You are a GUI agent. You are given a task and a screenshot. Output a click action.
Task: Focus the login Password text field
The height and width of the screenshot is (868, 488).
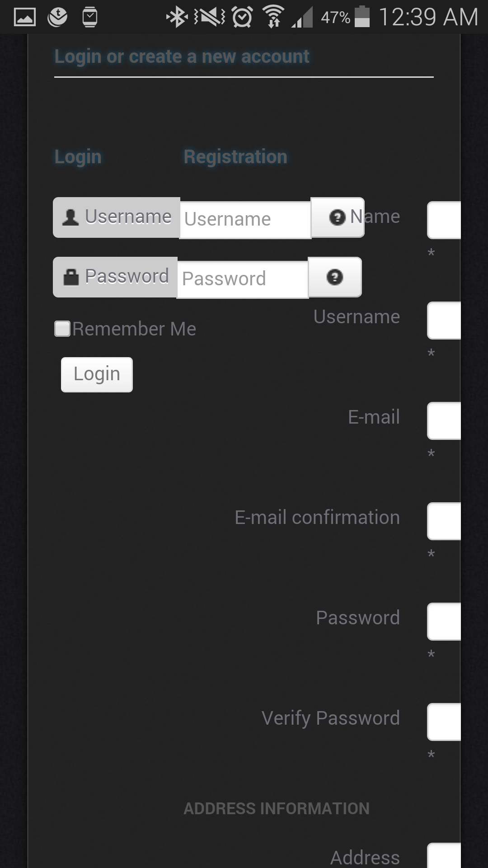pos(243,279)
